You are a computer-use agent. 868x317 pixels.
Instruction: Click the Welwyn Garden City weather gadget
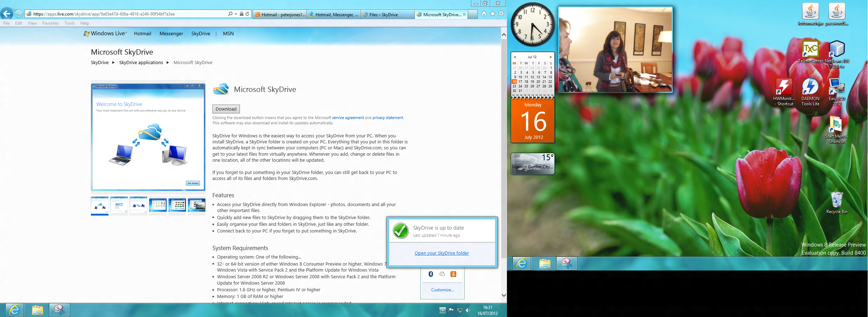coord(533,163)
